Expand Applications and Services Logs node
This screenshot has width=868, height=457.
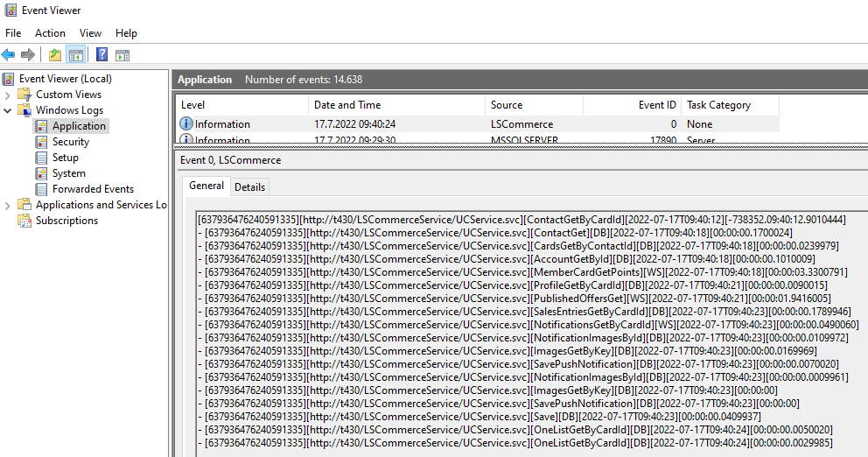click(8, 205)
